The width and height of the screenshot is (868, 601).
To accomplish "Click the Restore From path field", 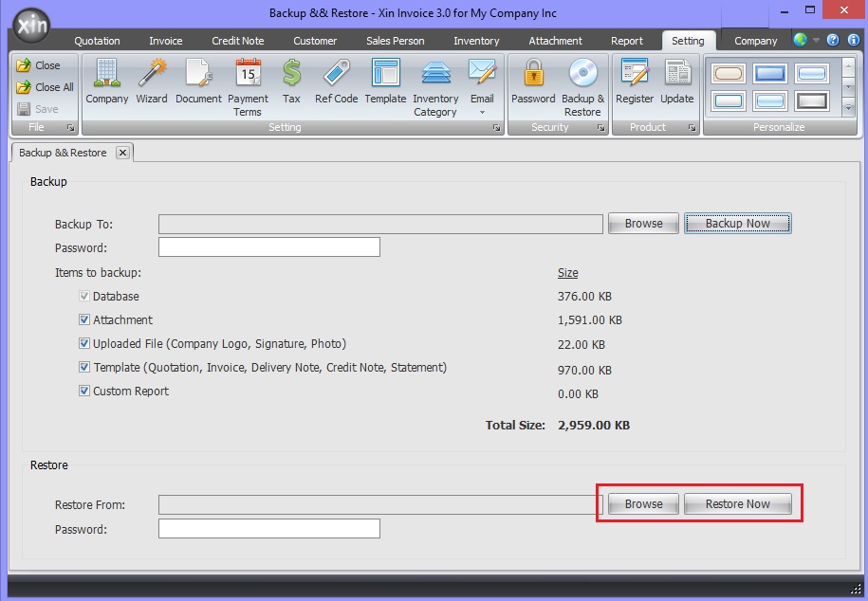I will tap(379, 504).
